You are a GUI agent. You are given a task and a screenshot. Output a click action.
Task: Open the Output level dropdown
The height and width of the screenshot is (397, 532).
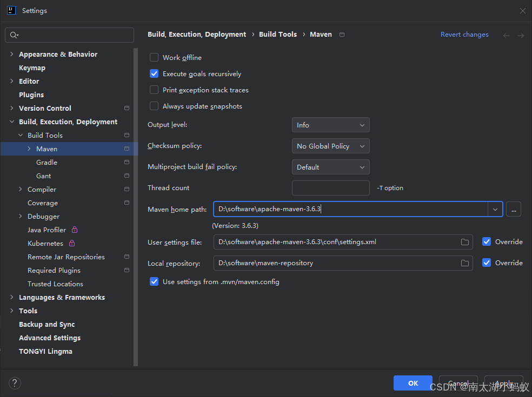click(330, 125)
